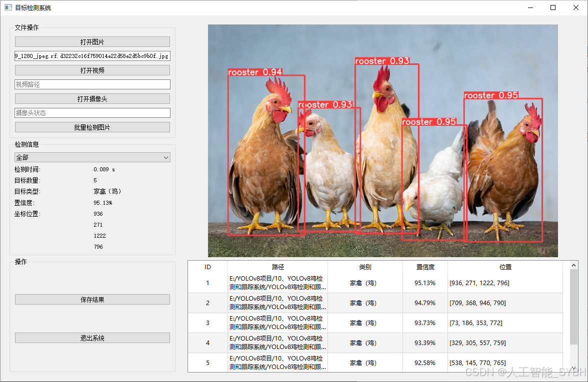Screen dimensions: 588x382
Task: Click the app icon in title bar
Action: 8,7
